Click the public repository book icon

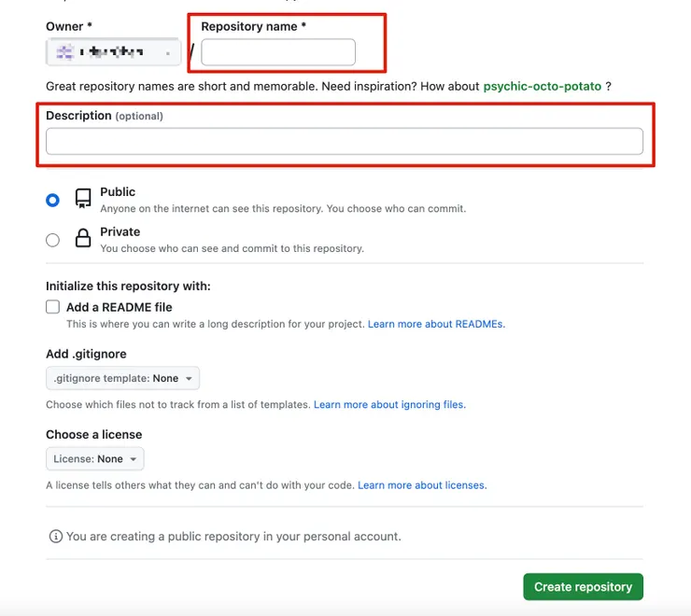tap(83, 198)
